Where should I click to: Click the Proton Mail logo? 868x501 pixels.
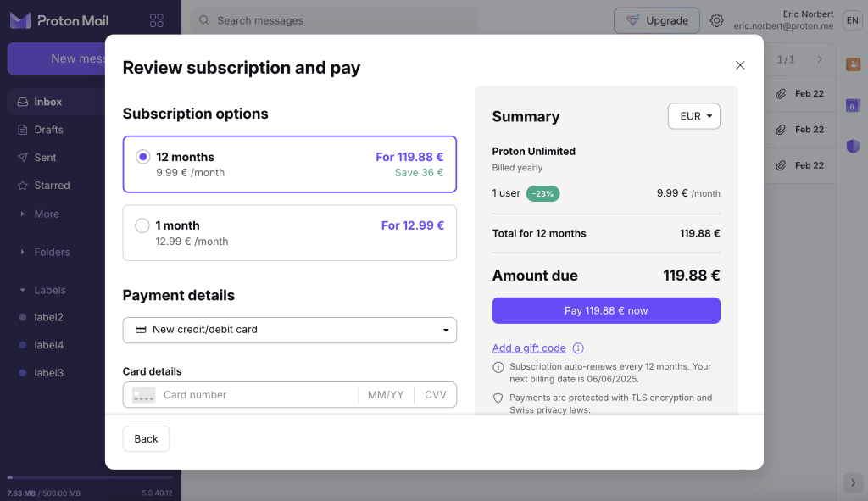pyautogui.click(x=59, y=20)
